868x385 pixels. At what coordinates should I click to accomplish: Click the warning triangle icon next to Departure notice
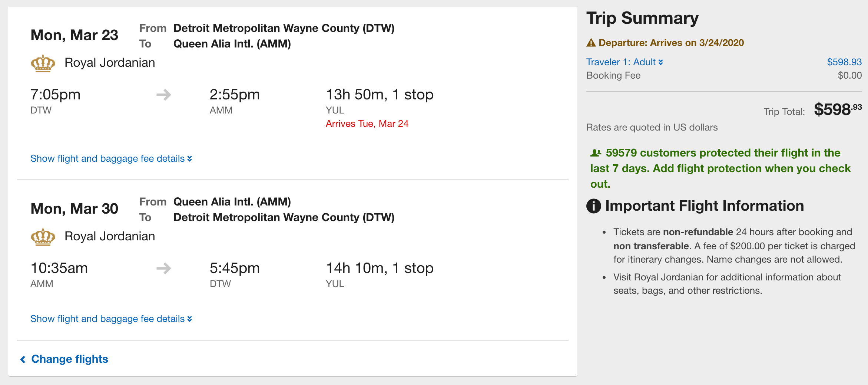pos(591,43)
